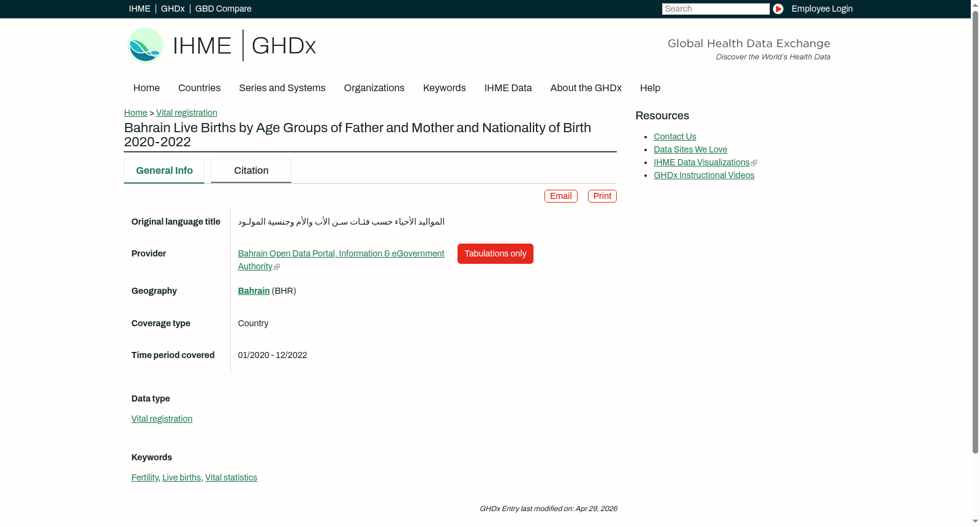Open the Help menu item
The height and width of the screenshot is (527, 980).
[x=650, y=88]
